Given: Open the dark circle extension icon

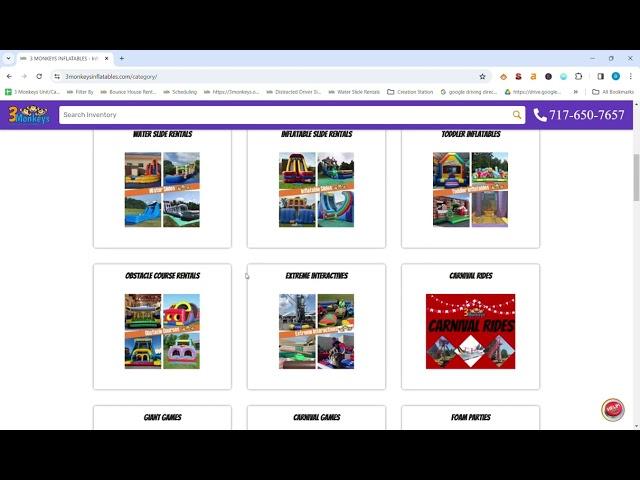Looking at the screenshot, I should click(x=548, y=76).
